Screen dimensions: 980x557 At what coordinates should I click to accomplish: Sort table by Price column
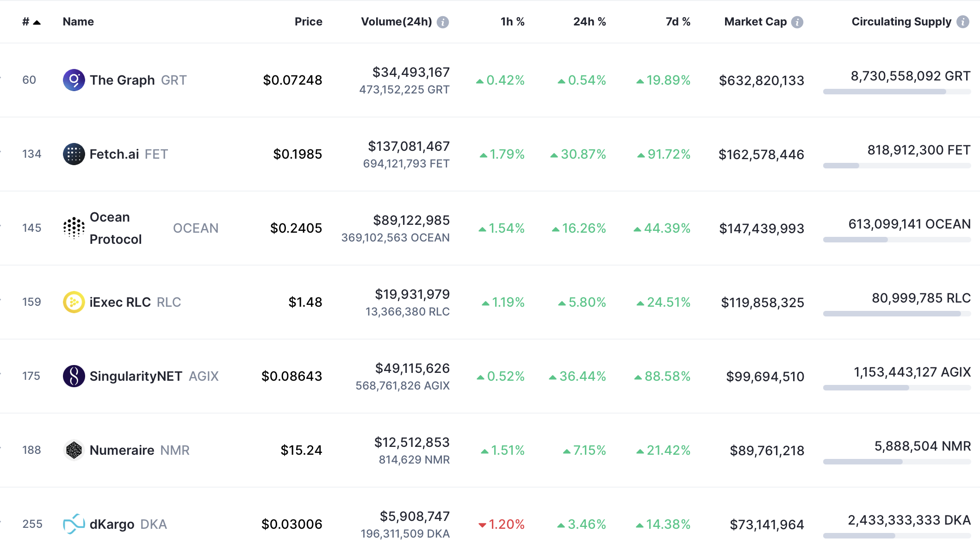click(x=308, y=22)
